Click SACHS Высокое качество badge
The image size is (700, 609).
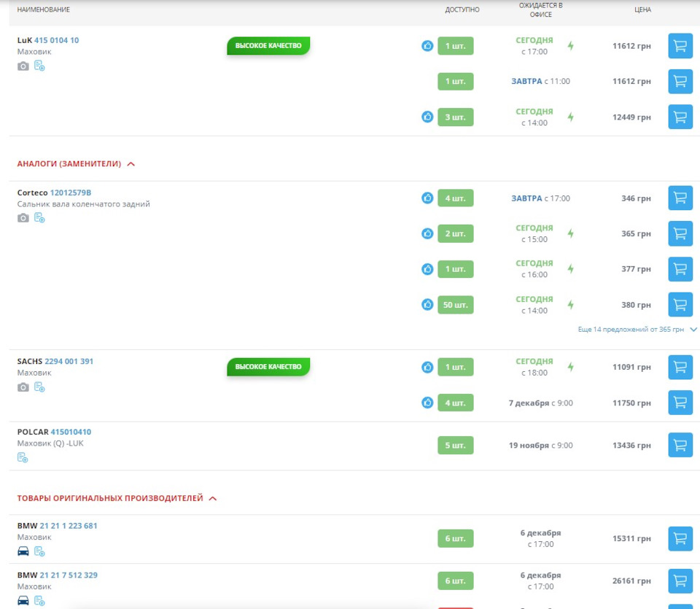pos(268,367)
